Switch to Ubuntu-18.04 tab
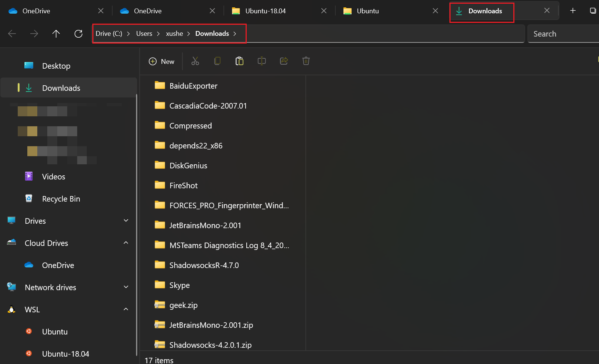Screen dimensions: 599x364 click(279, 11)
